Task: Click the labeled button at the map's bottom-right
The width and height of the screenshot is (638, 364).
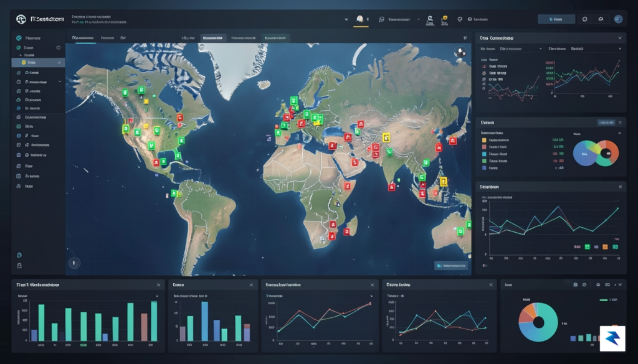Action: 451,266
